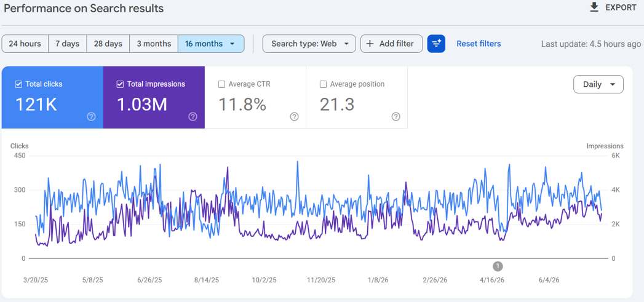644x302 pixels.
Task: Enable the Average CTR checkbox
Action: tap(221, 84)
